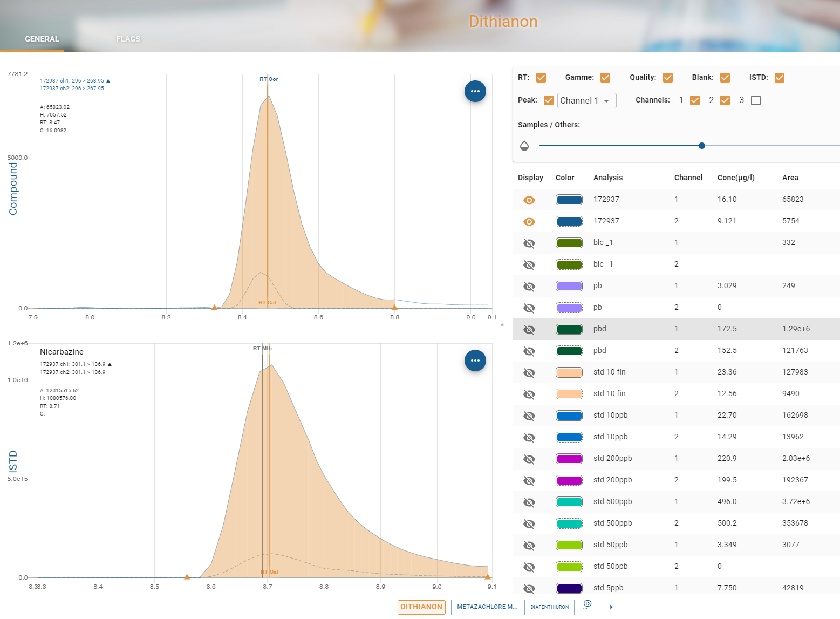Open the ISTD chart options menu
The image size is (840, 619).
[x=475, y=360]
